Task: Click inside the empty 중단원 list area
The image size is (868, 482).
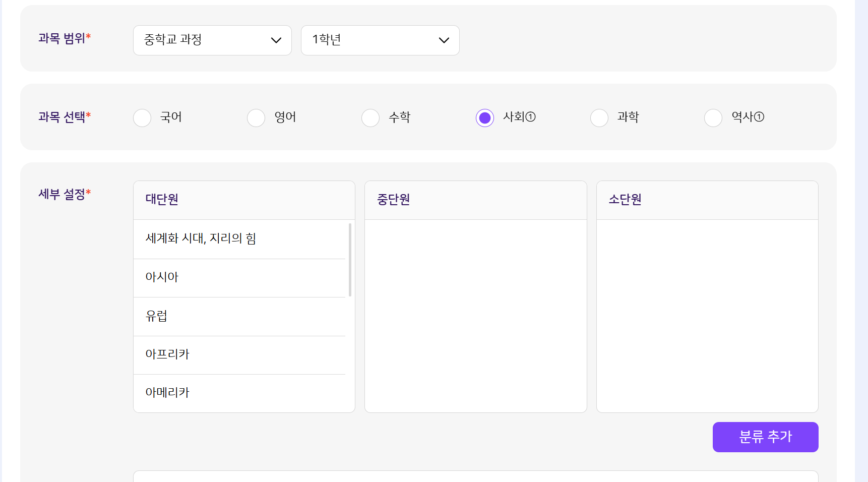Action: [x=475, y=316]
